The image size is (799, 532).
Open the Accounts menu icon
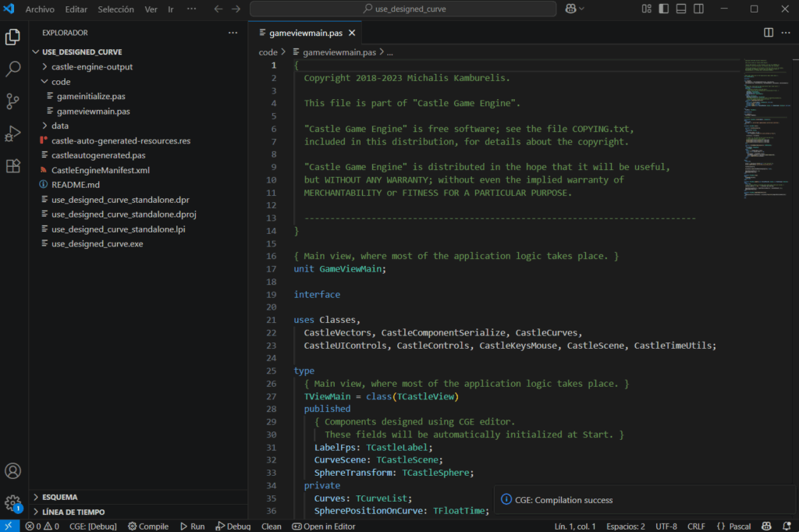tap(12, 471)
